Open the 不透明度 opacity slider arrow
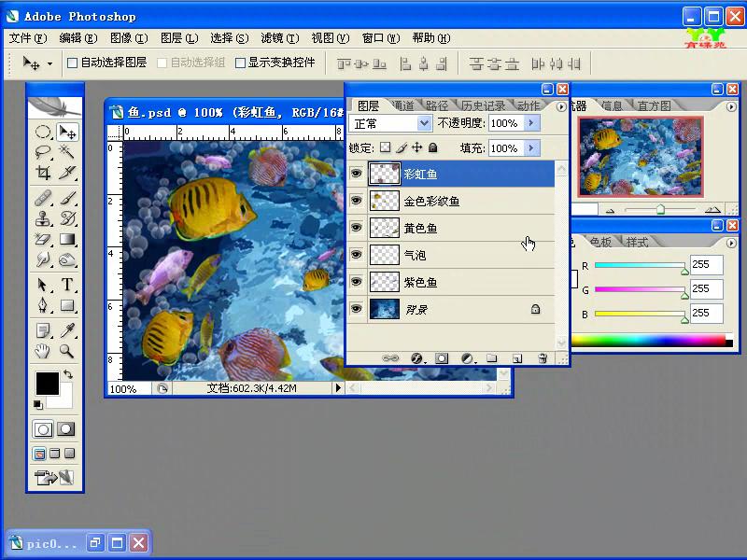The width and height of the screenshot is (747, 560). tap(531, 123)
